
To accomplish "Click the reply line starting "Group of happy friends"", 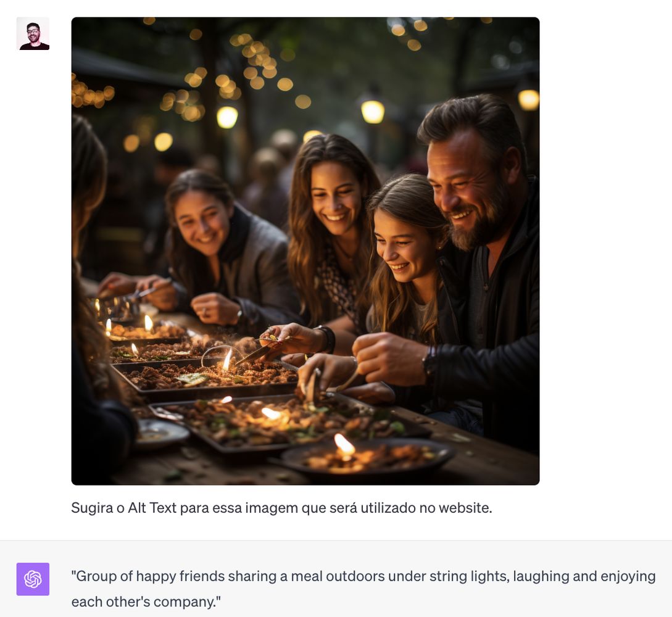I will 363,576.
